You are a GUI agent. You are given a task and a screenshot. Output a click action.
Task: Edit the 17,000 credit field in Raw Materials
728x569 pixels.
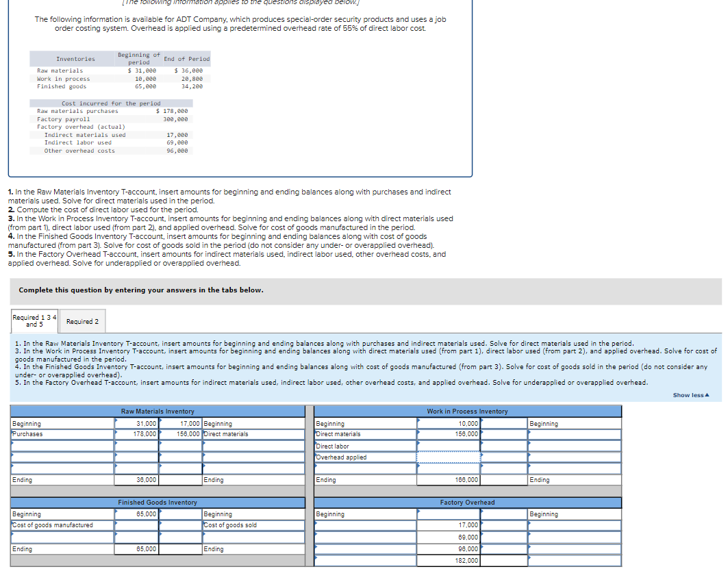click(x=180, y=424)
